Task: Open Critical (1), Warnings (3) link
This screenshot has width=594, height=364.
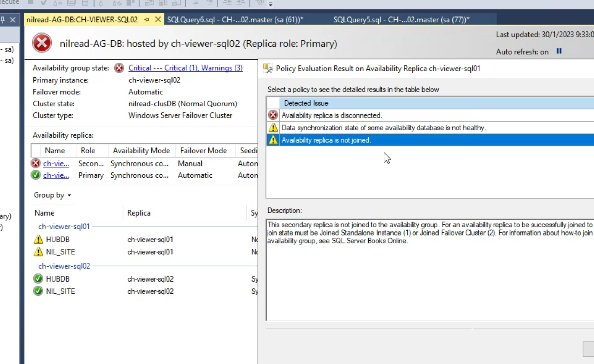Action: coord(185,68)
